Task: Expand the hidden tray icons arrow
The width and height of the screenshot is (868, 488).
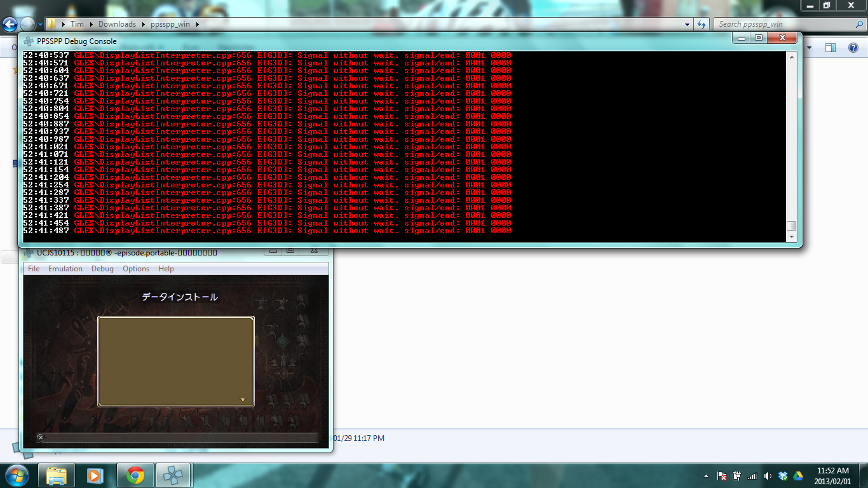Action: tap(707, 476)
